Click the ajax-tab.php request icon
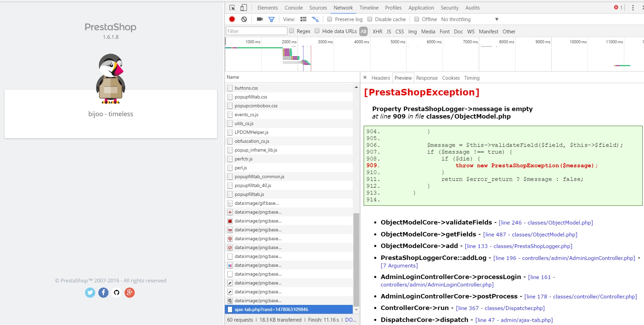The height and width of the screenshot is (325, 644). point(230,309)
